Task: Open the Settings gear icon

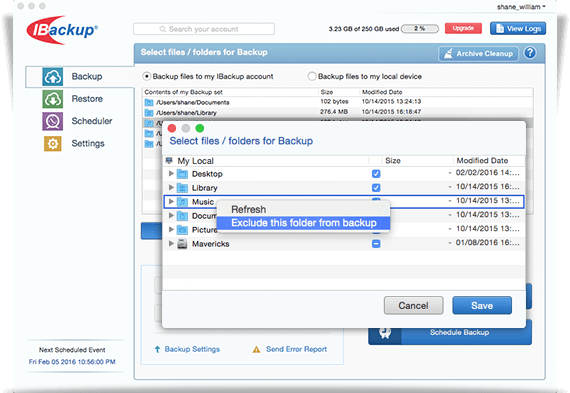Action: (x=53, y=144)
